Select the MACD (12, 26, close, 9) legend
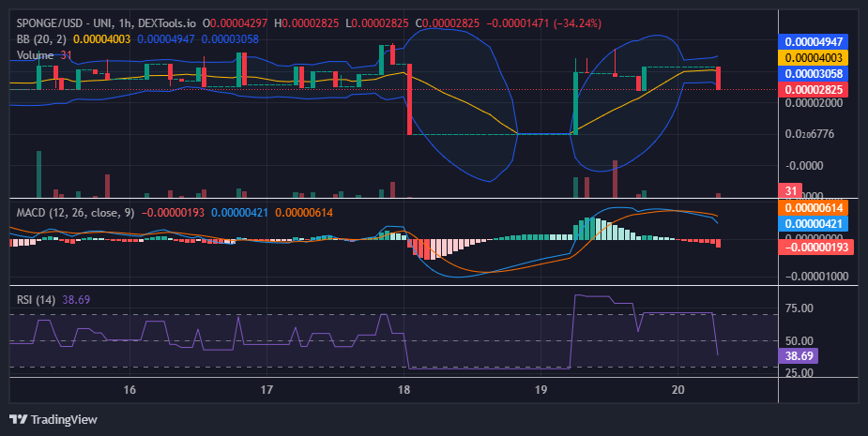The image size is (868, 436). pyautogui.click(x=75, y=213)
